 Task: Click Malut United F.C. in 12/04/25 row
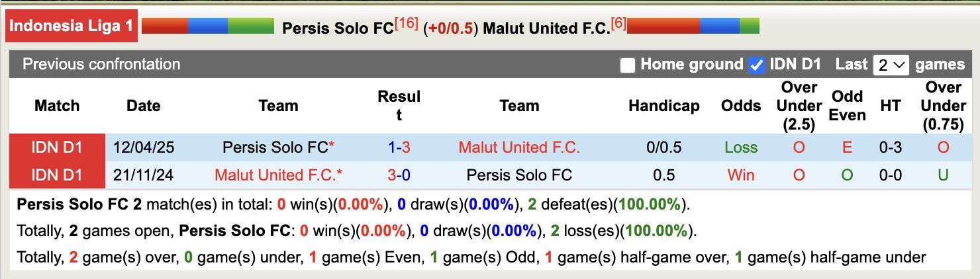(519, 147)
